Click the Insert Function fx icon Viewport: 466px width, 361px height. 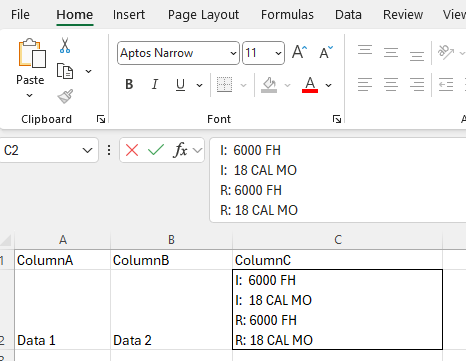(180, 150)
